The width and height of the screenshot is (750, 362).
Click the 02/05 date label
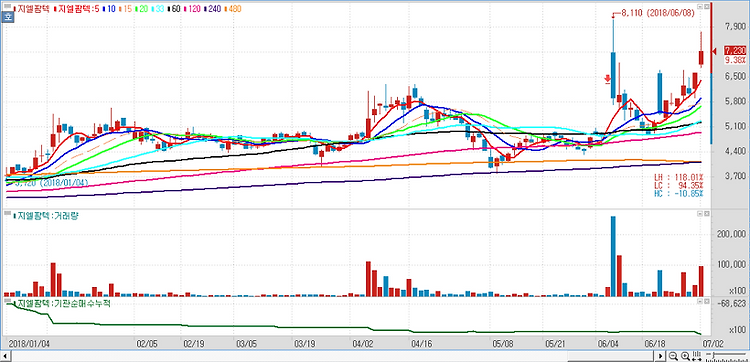pos(147,343)
